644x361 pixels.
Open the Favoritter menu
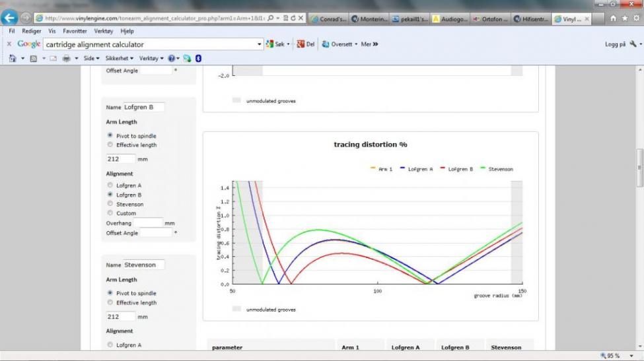pos(79,31)
